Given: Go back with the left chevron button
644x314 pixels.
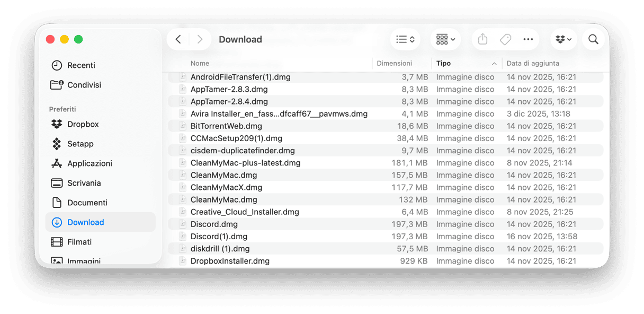Looking at the screenshot, I should [178, 39].
